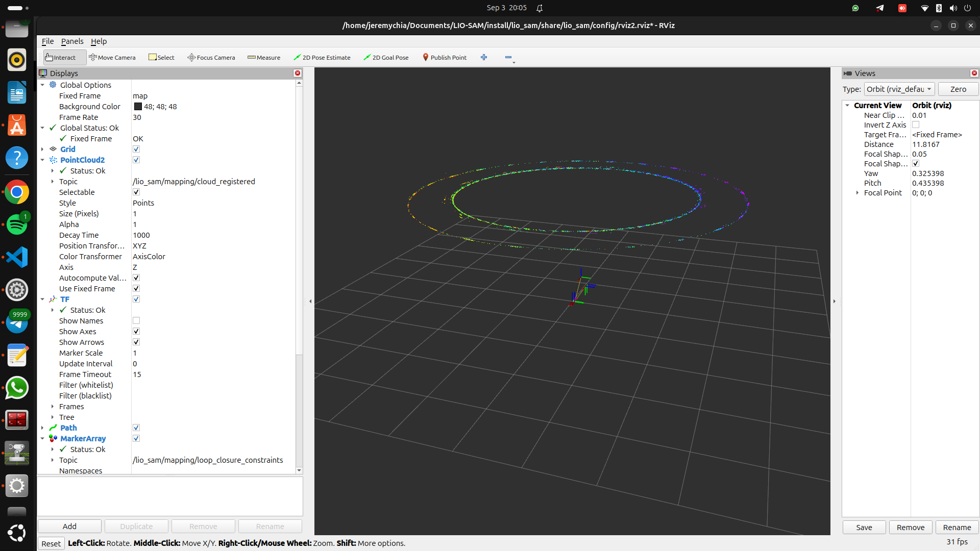Open the view Type dropdown
The width and height of the screenshot is (980, 551).
click(x=899, y=89)
